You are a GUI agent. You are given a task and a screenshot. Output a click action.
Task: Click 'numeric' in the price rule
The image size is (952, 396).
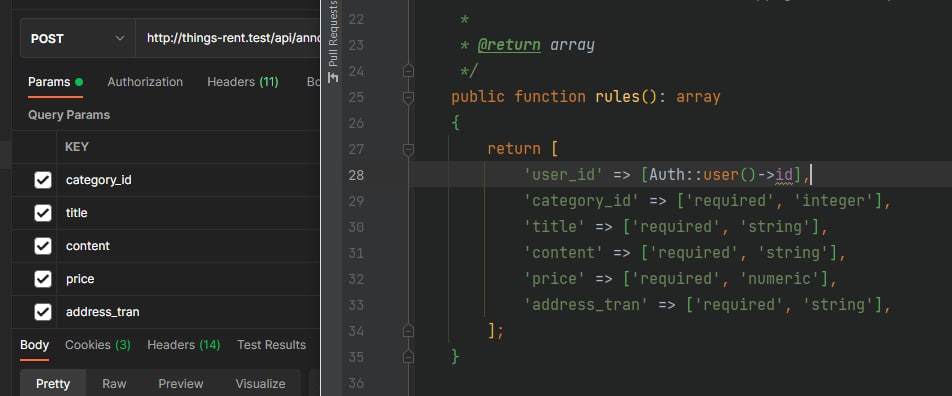780,279
